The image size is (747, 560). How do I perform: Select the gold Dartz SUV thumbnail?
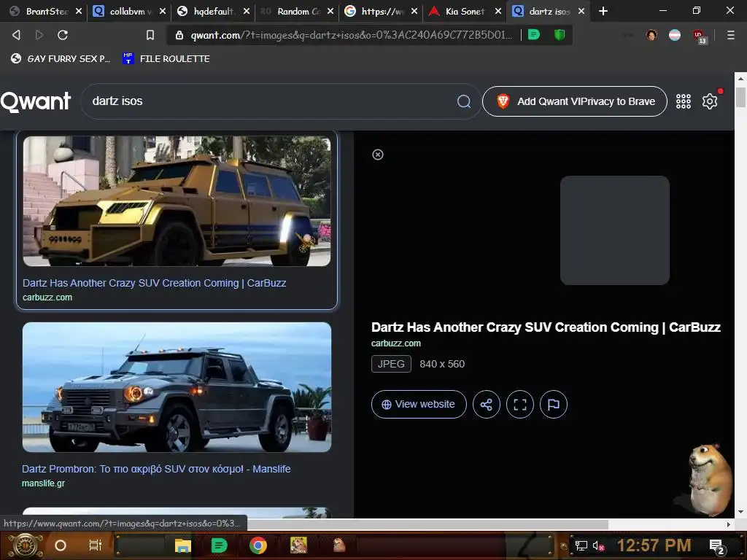(x=177, y=201)
